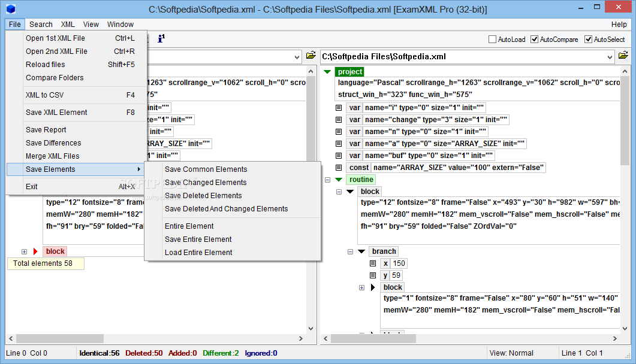Expand the left pane block plus box
This screenshot has height=364, width=636.
pyautogui.click(x=25, y=252)
